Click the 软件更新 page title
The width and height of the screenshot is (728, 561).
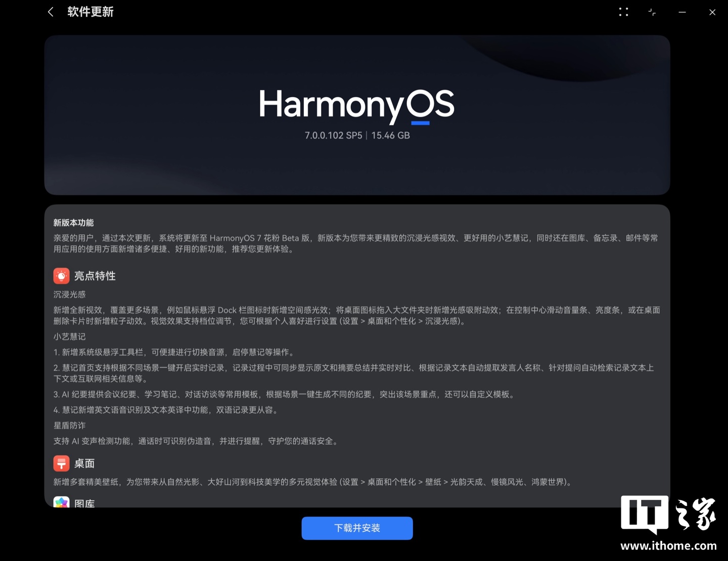click(x=90, y=12)
